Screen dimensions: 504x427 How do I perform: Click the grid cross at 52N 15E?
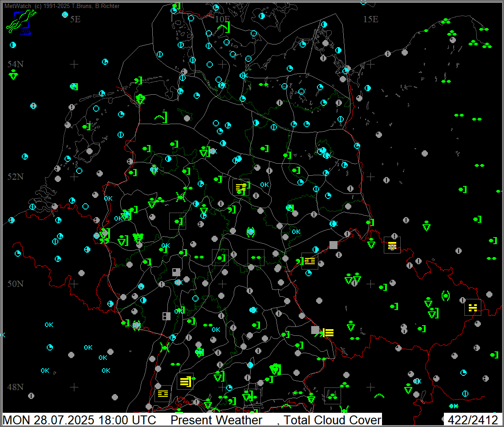[370, 177]
